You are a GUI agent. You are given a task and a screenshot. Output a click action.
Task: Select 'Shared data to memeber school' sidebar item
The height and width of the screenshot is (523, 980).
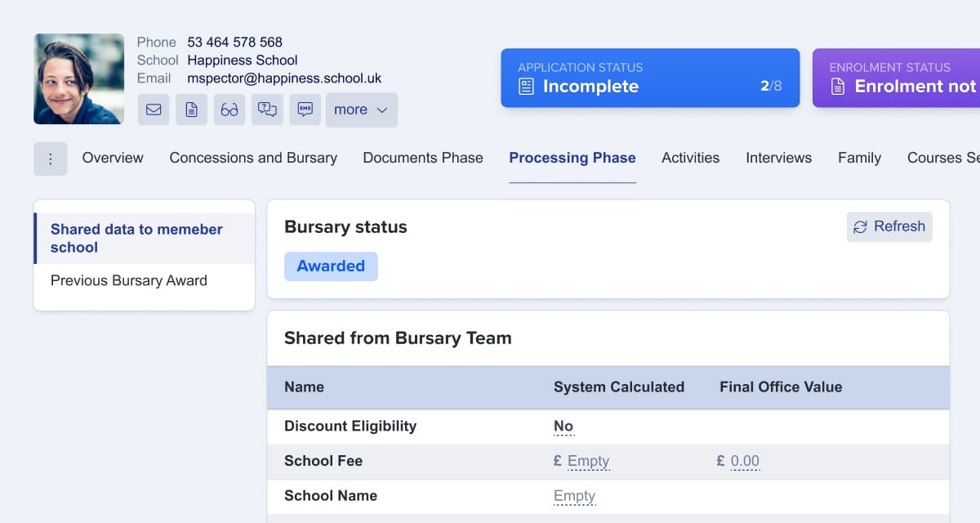click(x=145, y=239)
